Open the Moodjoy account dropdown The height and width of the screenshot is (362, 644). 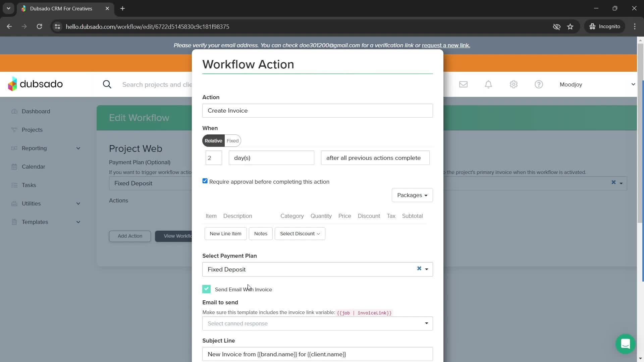click(x=597, y=84)
